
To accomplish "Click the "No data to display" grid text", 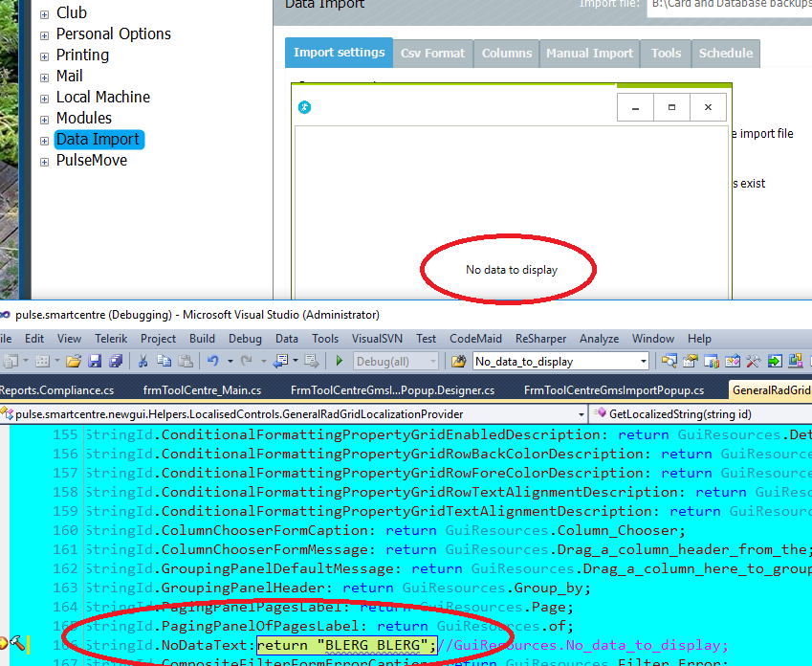I will [x=512, y=270].
